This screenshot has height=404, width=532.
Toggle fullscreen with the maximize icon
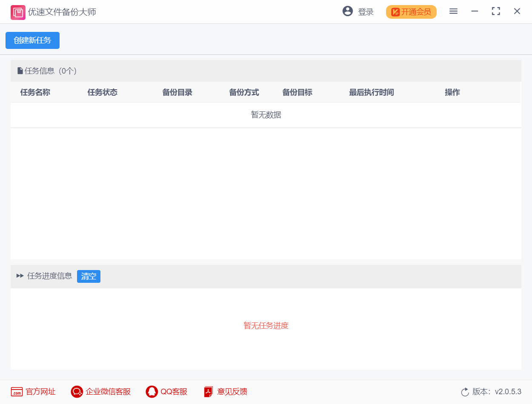point(496,11)
